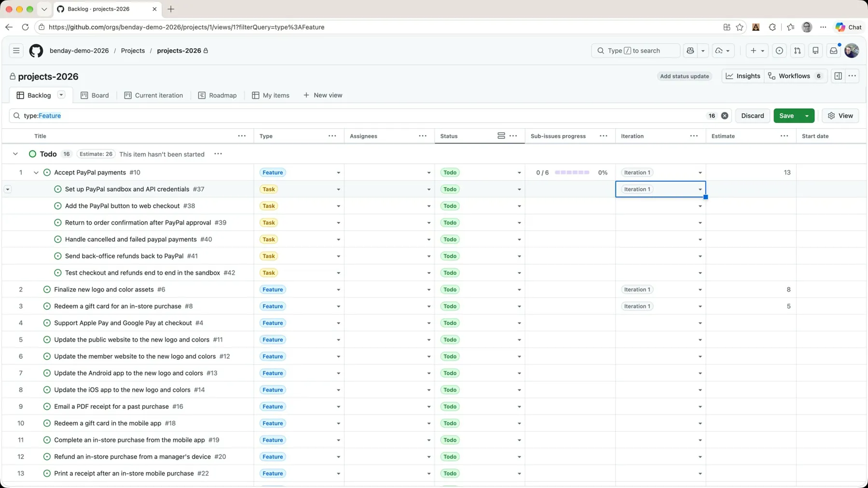This screenshot has width=868, height=488.
Task: Discard the view changes
Action: 753,116
